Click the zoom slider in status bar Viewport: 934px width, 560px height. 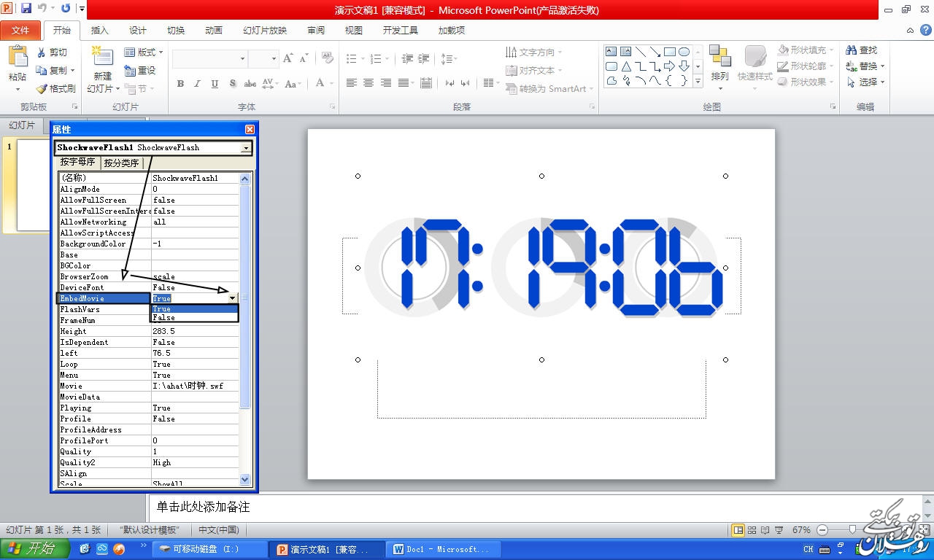pyautogui.click(x=852, y=530)
